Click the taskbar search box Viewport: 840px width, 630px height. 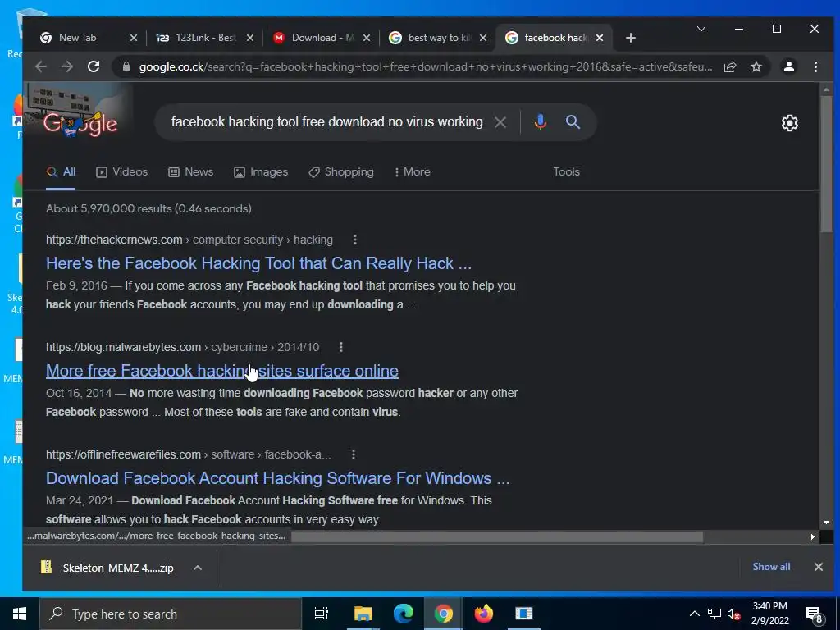click(x=171, y=614)
